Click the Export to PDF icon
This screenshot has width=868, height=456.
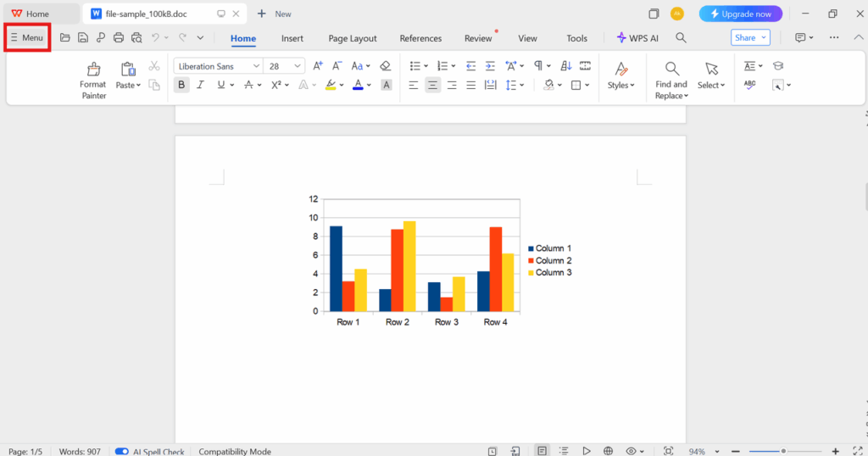[x=100, y=37]
